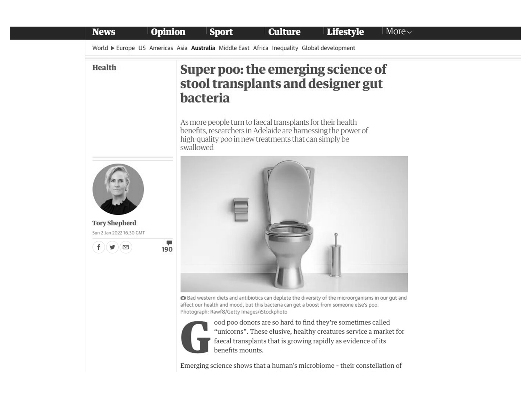Select the Inequality sub-navigation link
Image resolution: width=532 pixels, height=399 pixels.
click(x=285, y=48)
